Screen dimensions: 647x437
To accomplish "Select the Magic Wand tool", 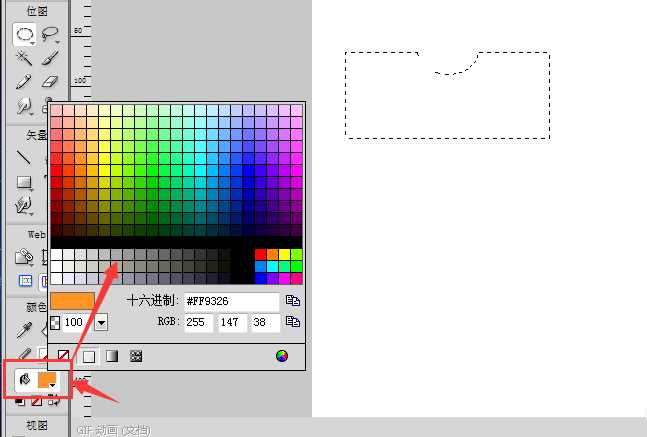I will [x=24, y=59].
